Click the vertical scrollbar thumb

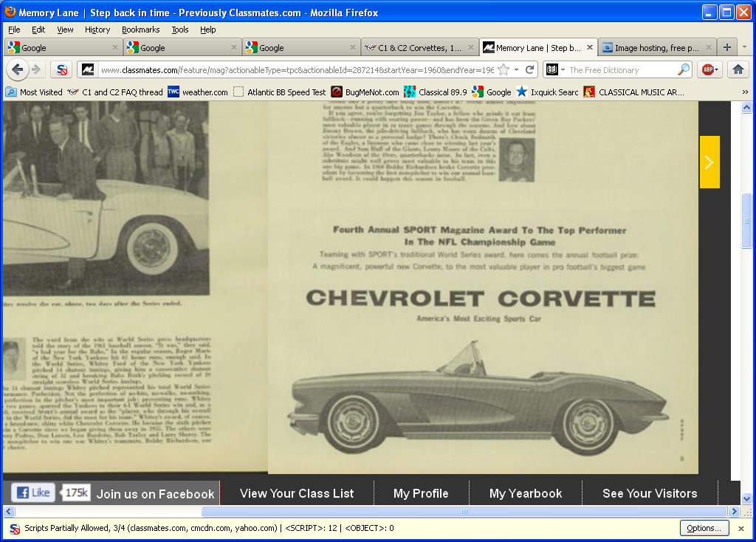pos(746,220)
